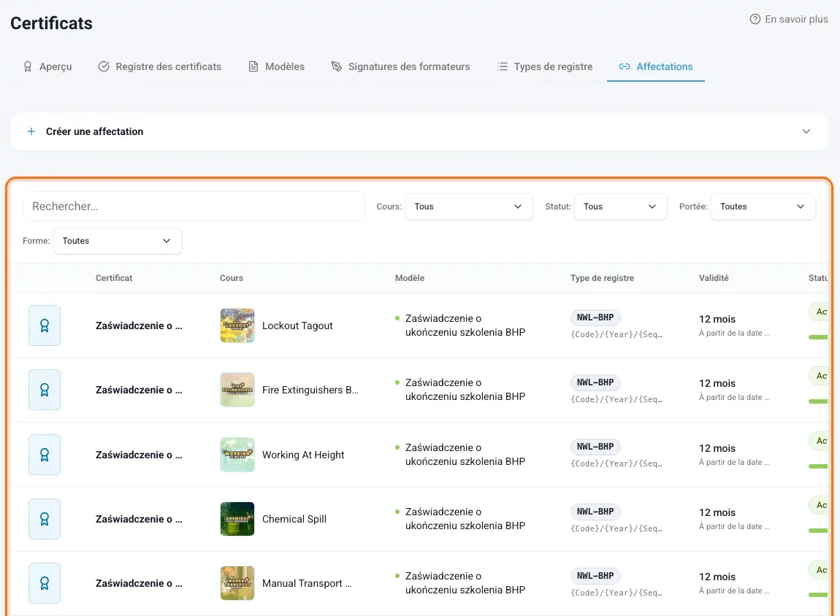Open the Portée filter dropdown
Viewport: 840px width, 616px height.
(763, 207)
